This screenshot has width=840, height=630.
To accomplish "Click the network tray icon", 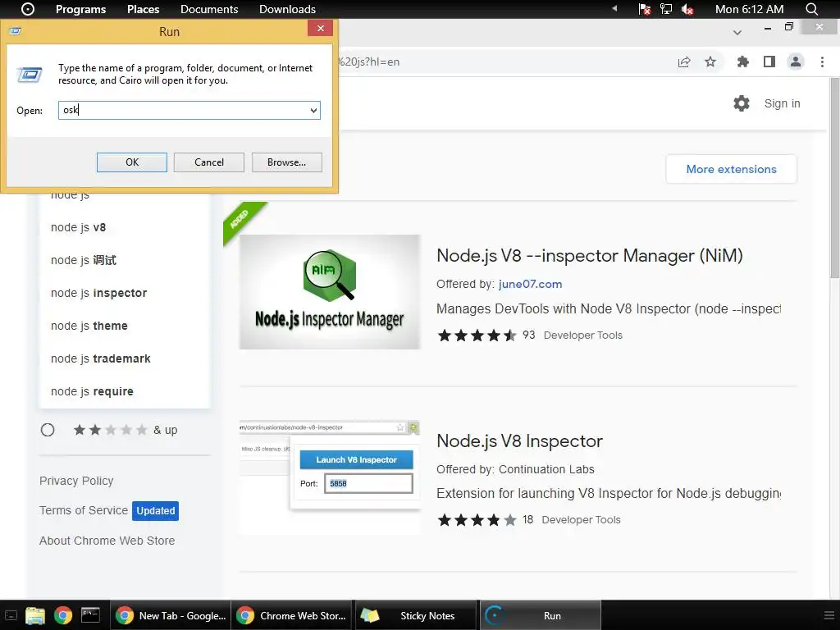I will pyautogui.click(x=666, y=9).
